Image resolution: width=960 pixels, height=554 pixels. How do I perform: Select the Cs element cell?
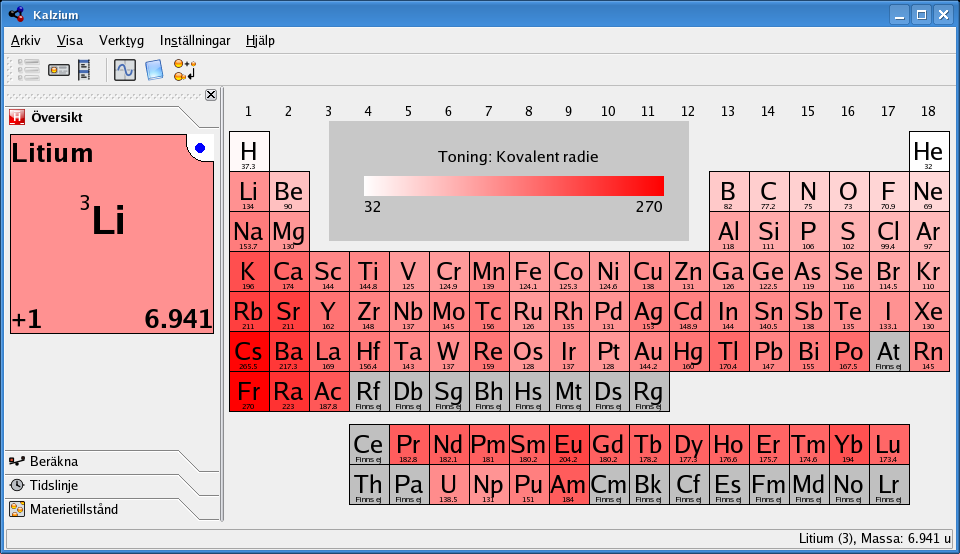coord(249,352)
